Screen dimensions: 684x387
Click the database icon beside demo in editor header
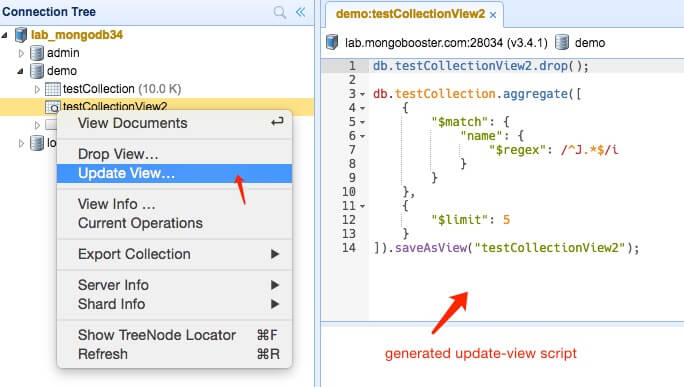click(x=562, y=42)
